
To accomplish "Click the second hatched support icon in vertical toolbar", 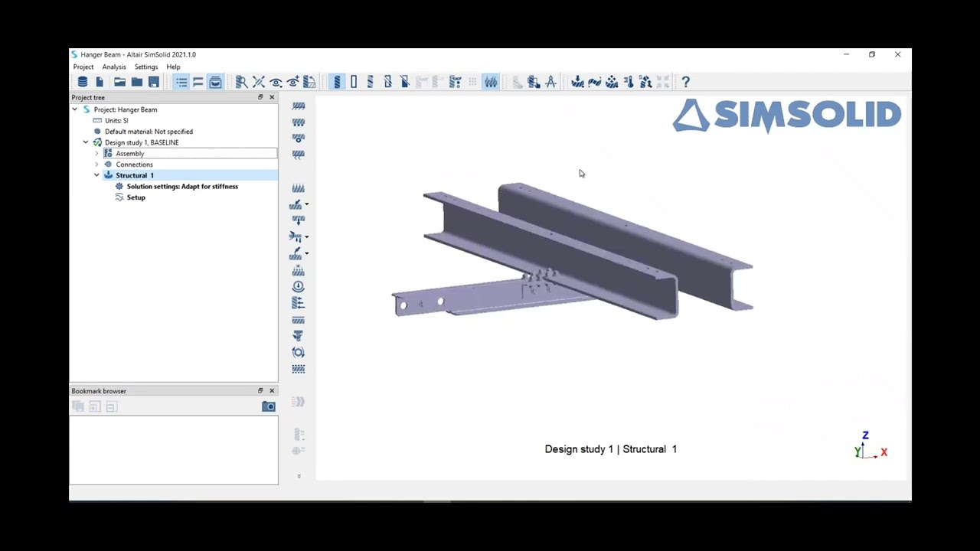I will [x=299, y=122].
